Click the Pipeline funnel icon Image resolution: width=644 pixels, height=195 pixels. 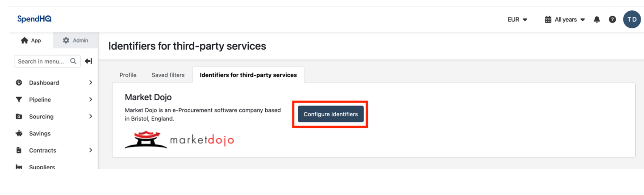tap(19, 99)
